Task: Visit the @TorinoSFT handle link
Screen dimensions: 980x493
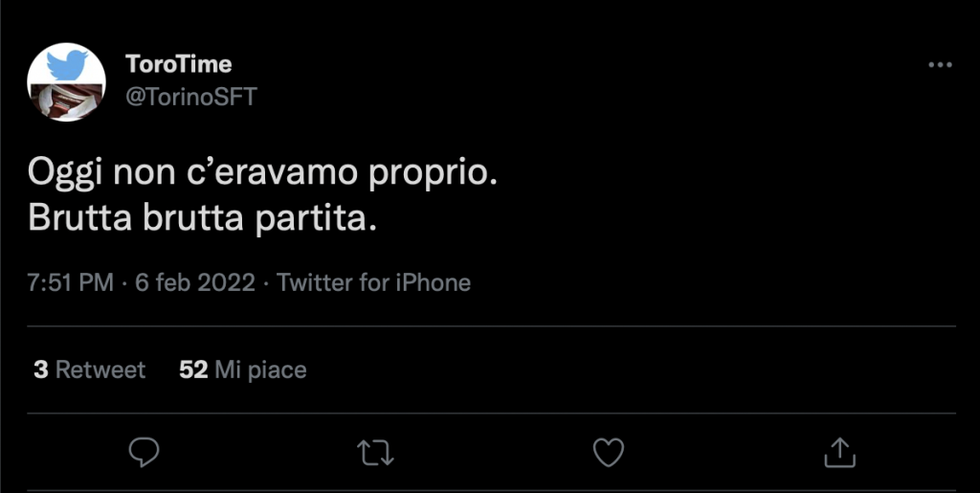Action: tap(191, 96)
